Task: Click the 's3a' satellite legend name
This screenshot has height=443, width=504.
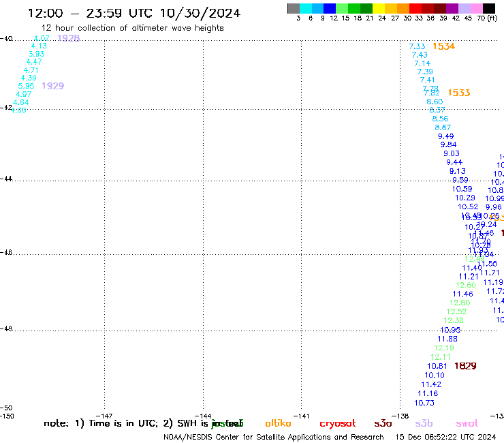Action: (383, 423)
